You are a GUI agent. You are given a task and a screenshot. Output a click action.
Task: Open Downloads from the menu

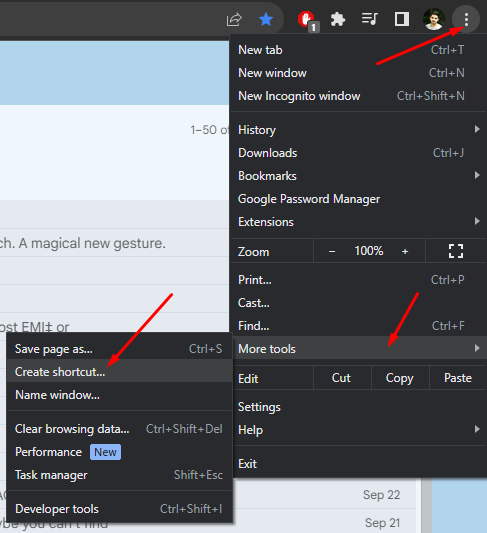(x=359, y=153)
